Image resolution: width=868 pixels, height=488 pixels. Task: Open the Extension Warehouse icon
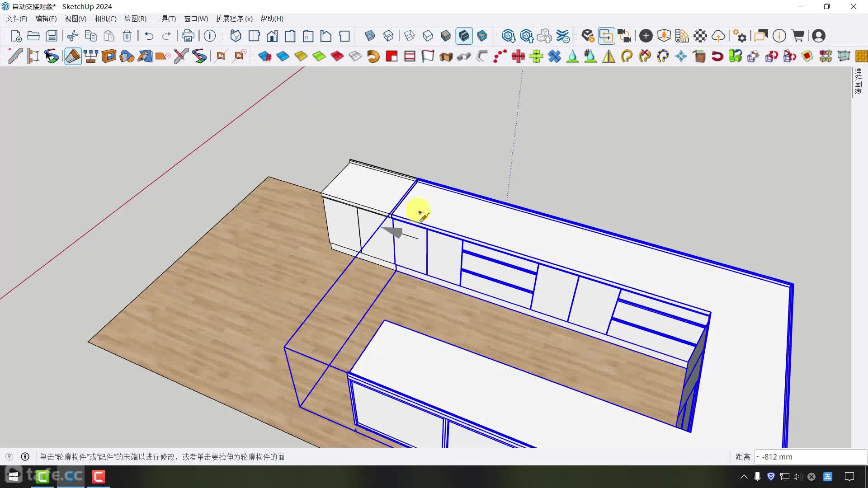tap(563, 36)
